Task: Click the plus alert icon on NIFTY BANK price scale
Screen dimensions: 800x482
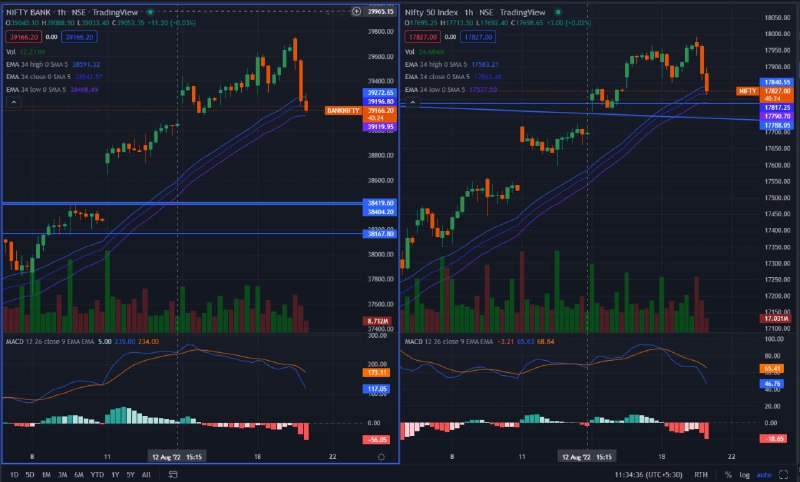Action: [x=356, y=11]
